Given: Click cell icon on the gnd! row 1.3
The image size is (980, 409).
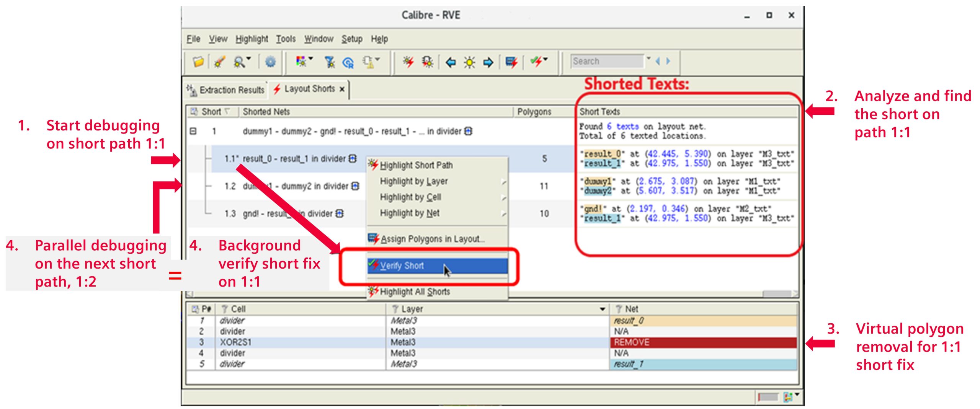Looking at the screenshot, I should coord(340,213).
